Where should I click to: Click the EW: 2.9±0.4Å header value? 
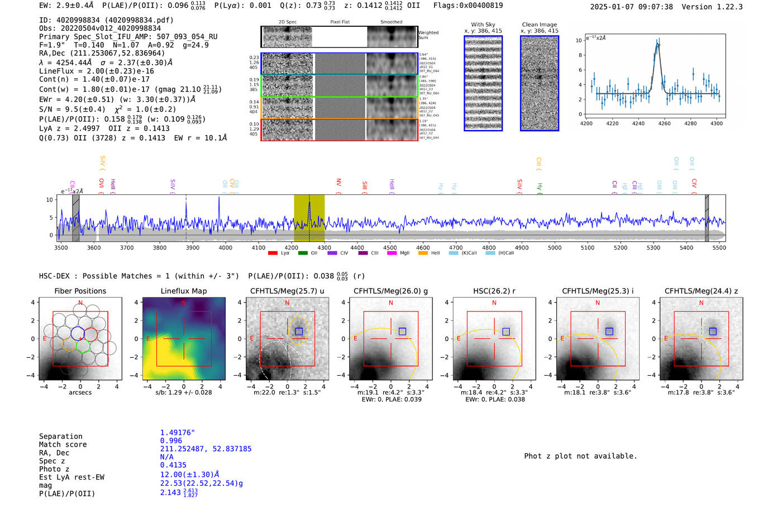tap(66, 6)
